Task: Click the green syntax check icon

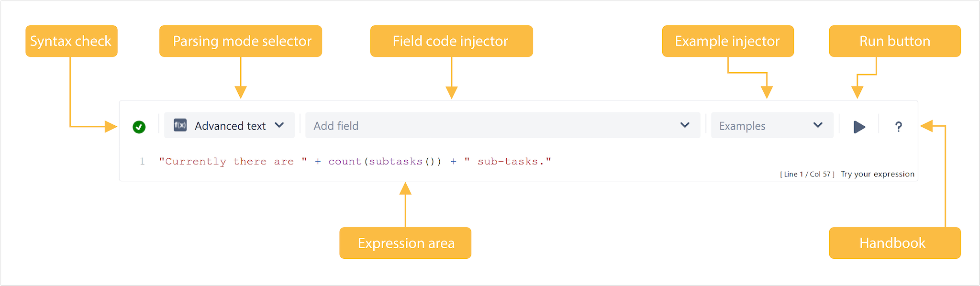Action: coord(139,127)
